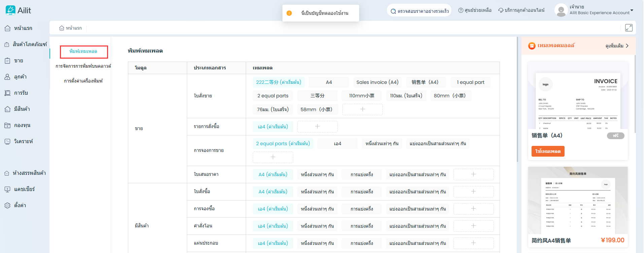Select the Sales invoice (A4) template
Screen dimensions: 644x253
click(x=377, y=82)
